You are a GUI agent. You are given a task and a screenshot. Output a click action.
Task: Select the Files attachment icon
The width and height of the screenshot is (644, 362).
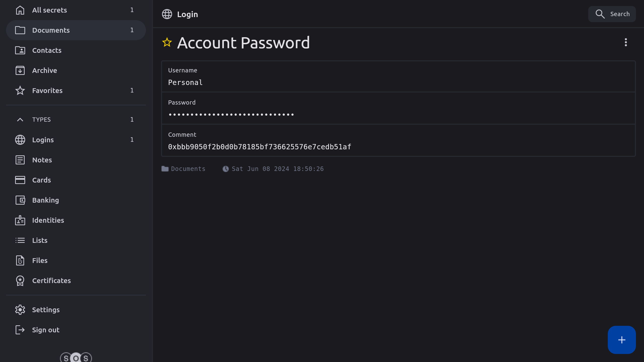[20, 260]
